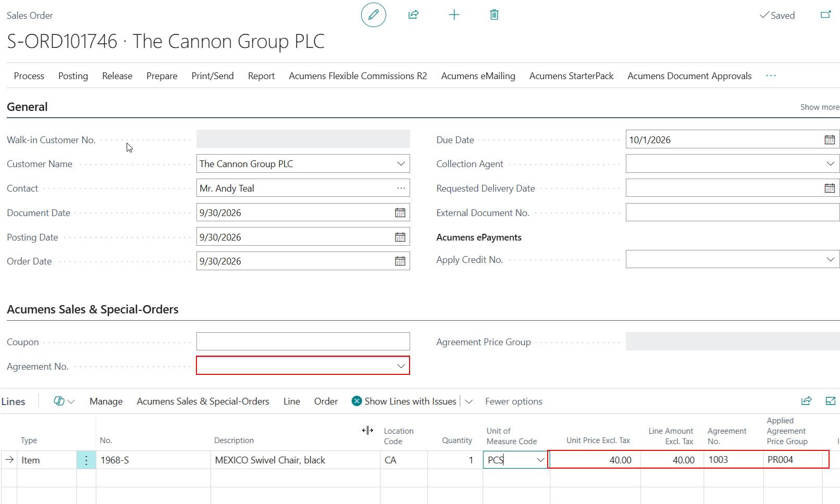This screenshot has height=504, width=840.
Task: Click the plus icon to create new order
Action: tap(454, 15)
